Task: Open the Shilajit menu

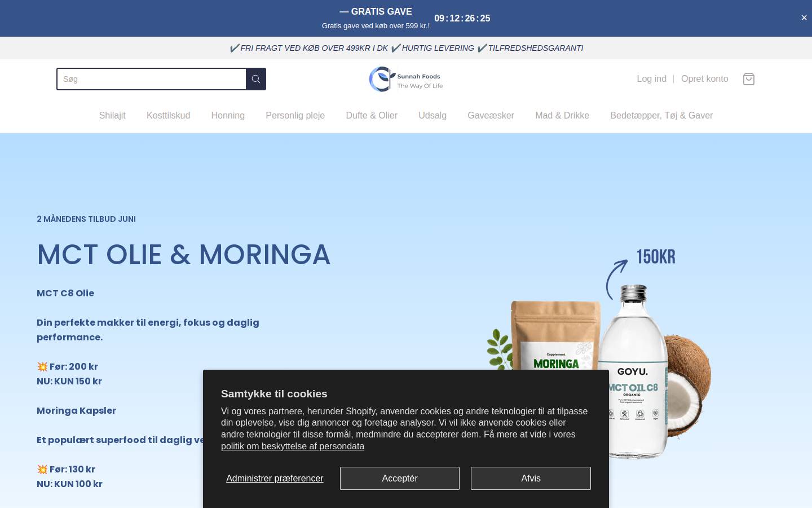Action: coord(112,116)
